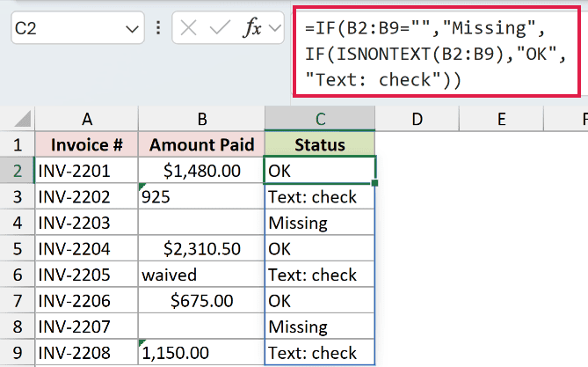Screen dimensions: 588x367
Task: Open the Name Box dropdown arrow
Action: click(132, 29)
